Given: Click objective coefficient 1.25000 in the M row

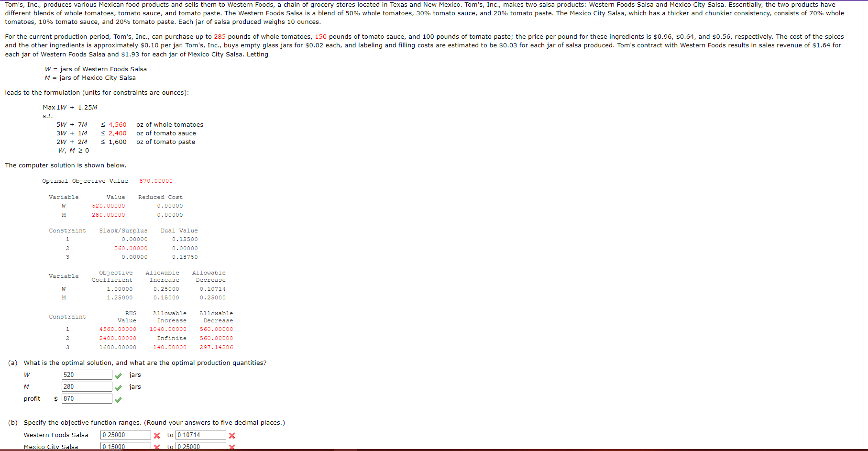Looking at the screenshot, I should [120, 298].
